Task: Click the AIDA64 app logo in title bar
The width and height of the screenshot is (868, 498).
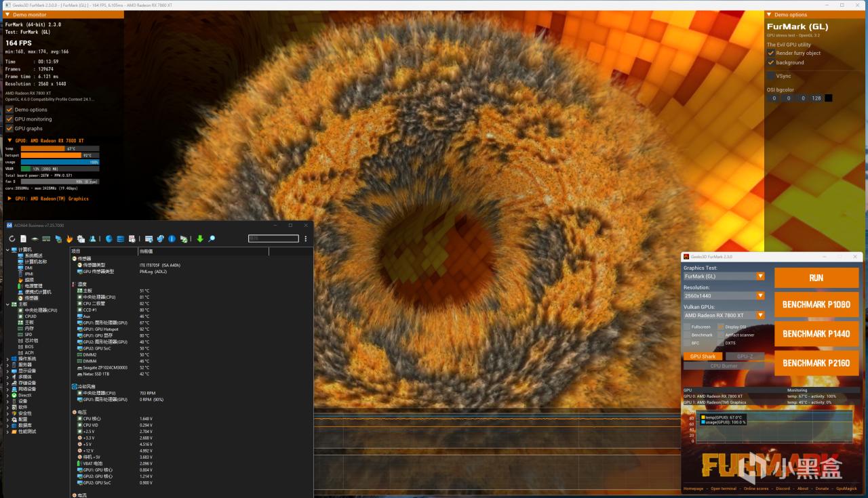Action: pyautogui.click(x=9, y=225)
